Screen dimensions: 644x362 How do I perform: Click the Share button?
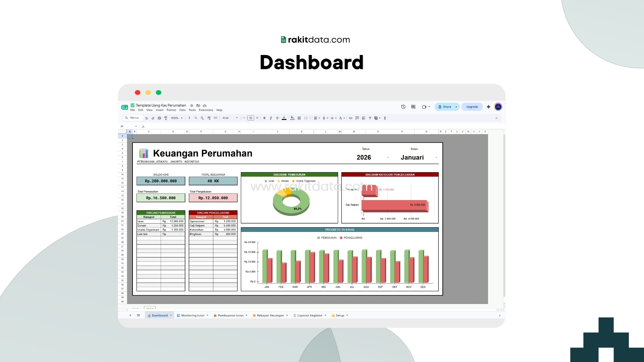444,107
